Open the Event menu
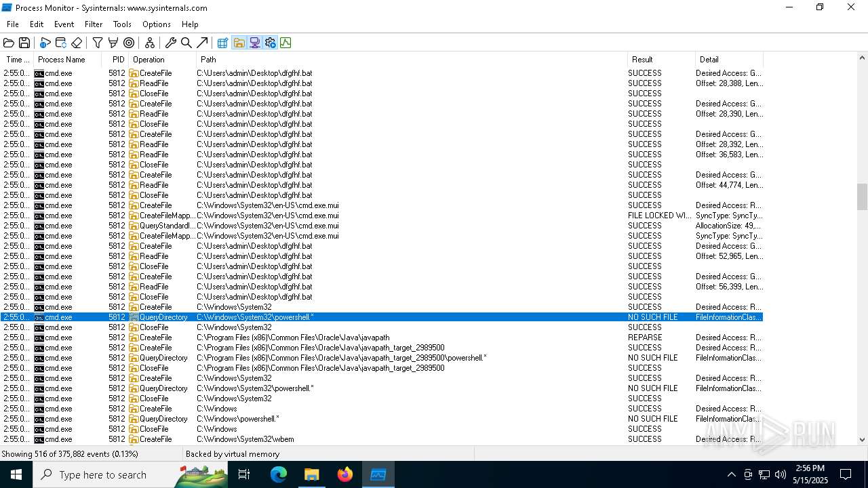The width and height of the screenshot is (868, 488). [64, 24]
